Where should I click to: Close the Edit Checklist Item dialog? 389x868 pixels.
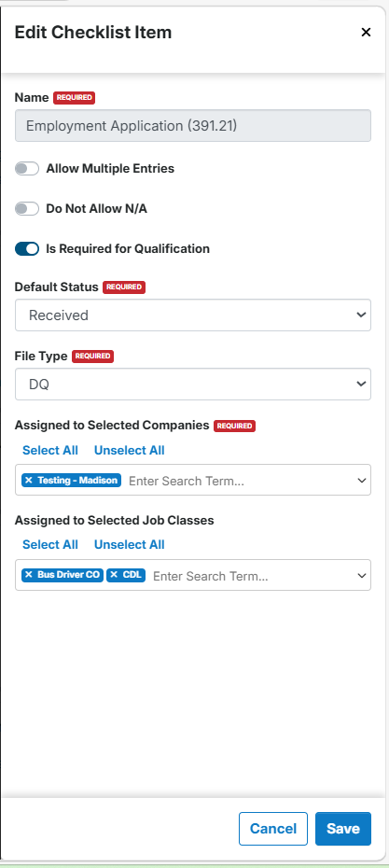pyautogui.click(x=366, y=32)
